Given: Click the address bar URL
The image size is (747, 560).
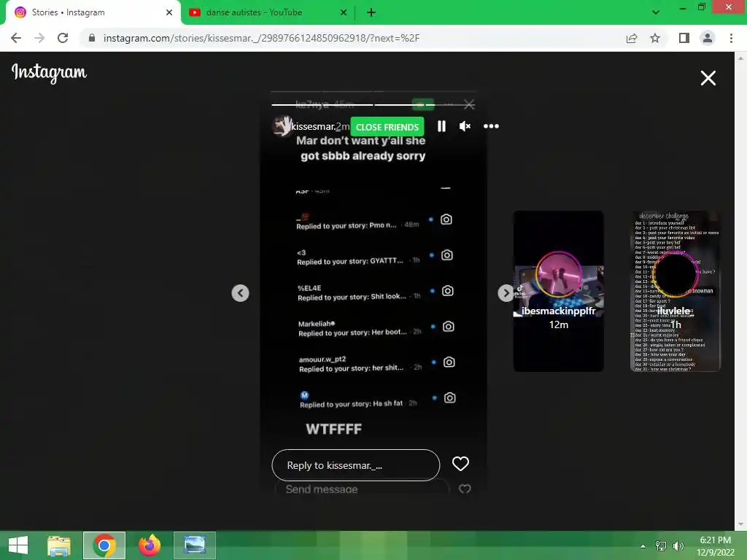Looking at the screenshot, I should coord(262,38).
